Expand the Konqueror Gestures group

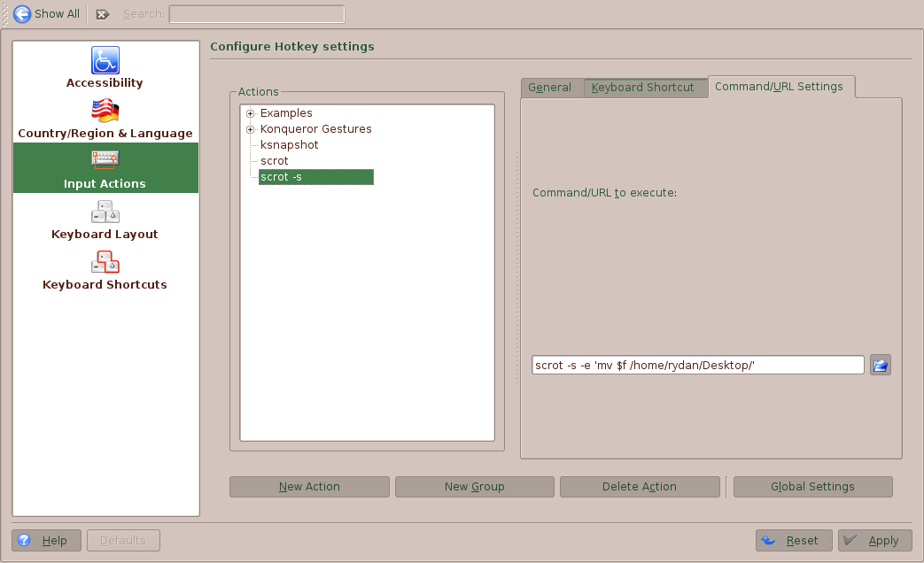tap(251, 129)
